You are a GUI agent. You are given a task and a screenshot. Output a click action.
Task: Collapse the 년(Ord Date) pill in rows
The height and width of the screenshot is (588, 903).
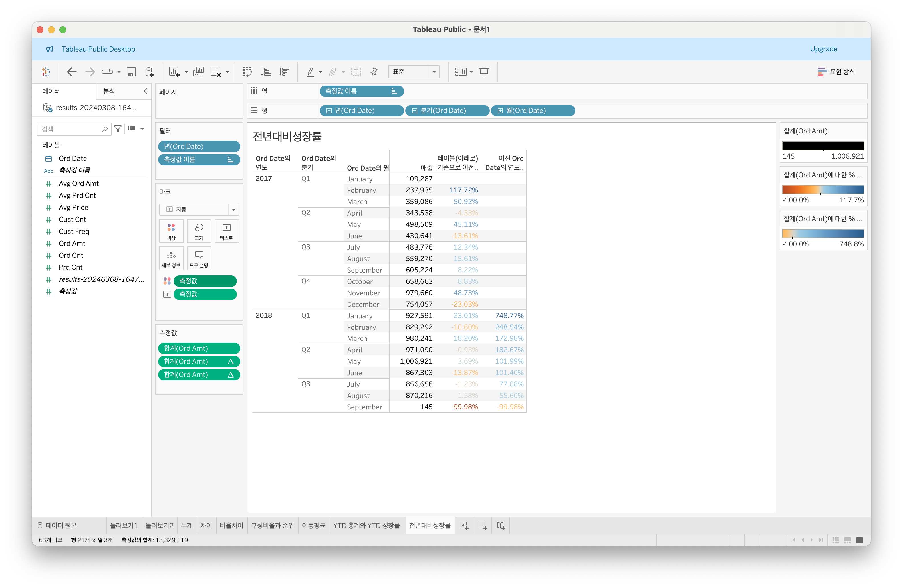pyautogui.click(x=329, y=111)
